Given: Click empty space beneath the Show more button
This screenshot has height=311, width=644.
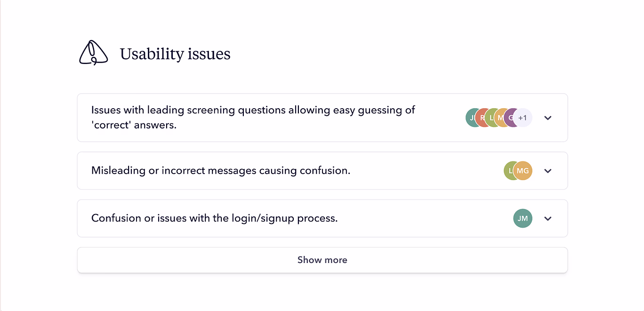Looking at the screenshot, I should click(322, 292).
